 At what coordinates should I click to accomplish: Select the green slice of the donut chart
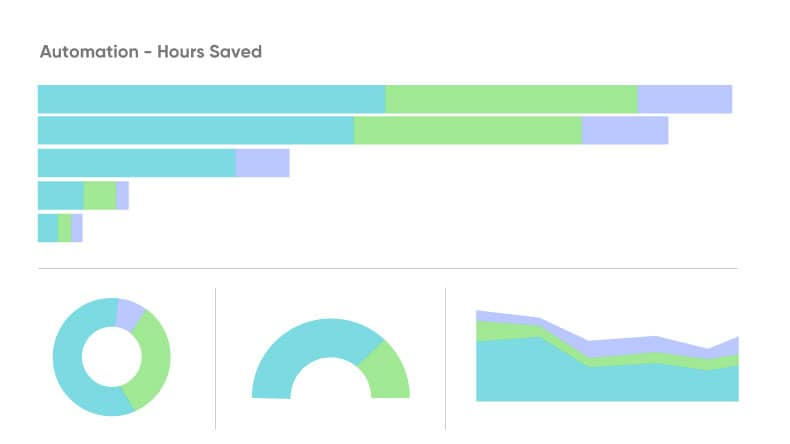click(x=155, y=360)
